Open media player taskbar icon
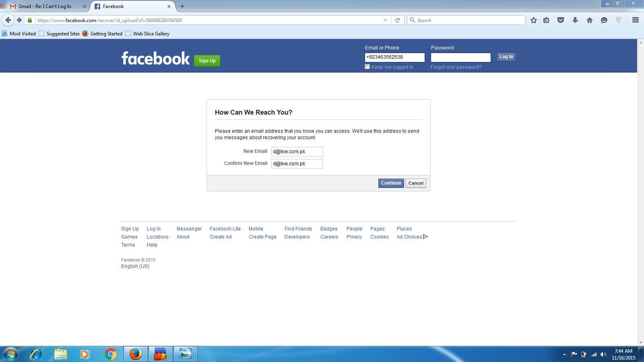The width and height of the screenshot is (644, 362). tap(85, 354)
